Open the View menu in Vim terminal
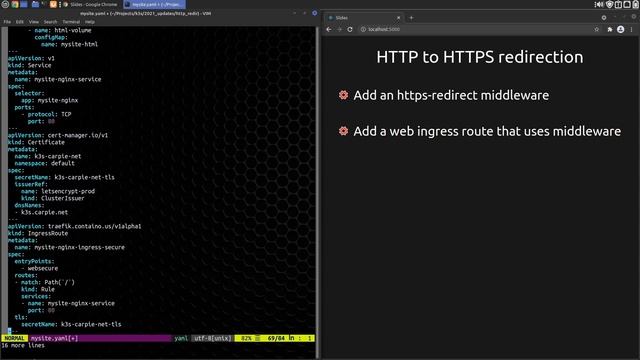Screen dimensions: 640x360 tap(33, 22)
